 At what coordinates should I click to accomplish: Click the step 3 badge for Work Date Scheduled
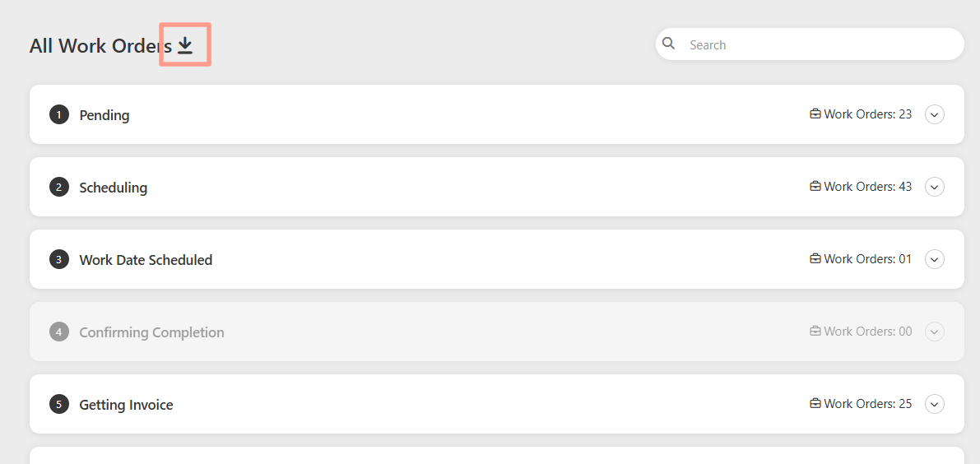(58, 260)
